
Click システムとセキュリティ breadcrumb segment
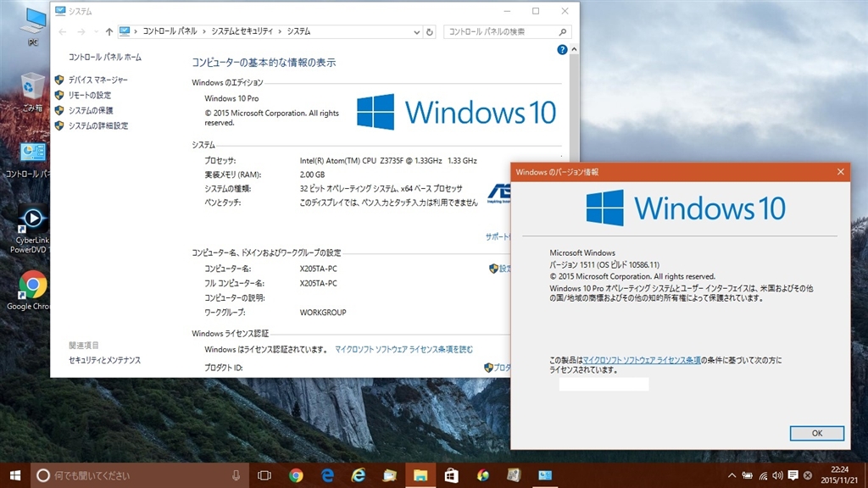coord(242,31)
